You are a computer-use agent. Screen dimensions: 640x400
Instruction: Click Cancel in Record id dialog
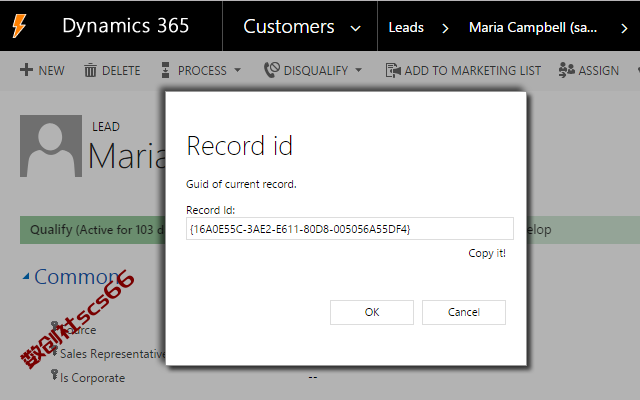(x=464, y=312)
